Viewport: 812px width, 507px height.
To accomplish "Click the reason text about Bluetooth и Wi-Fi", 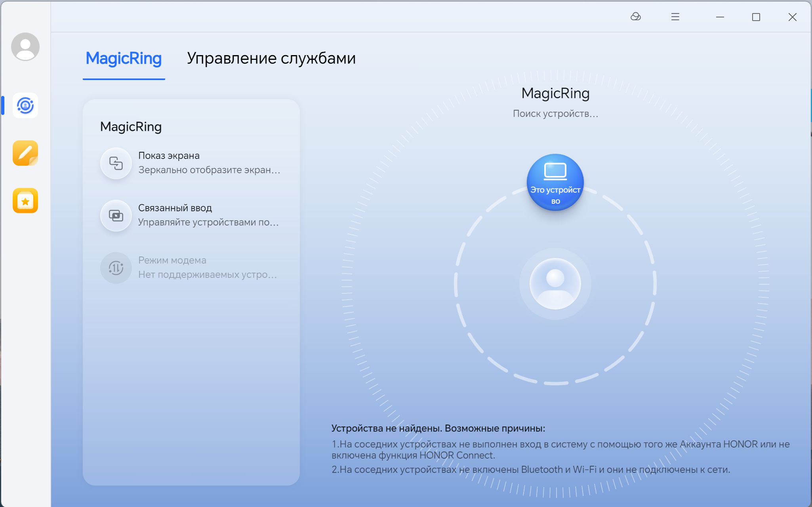I will coord(531,470).
